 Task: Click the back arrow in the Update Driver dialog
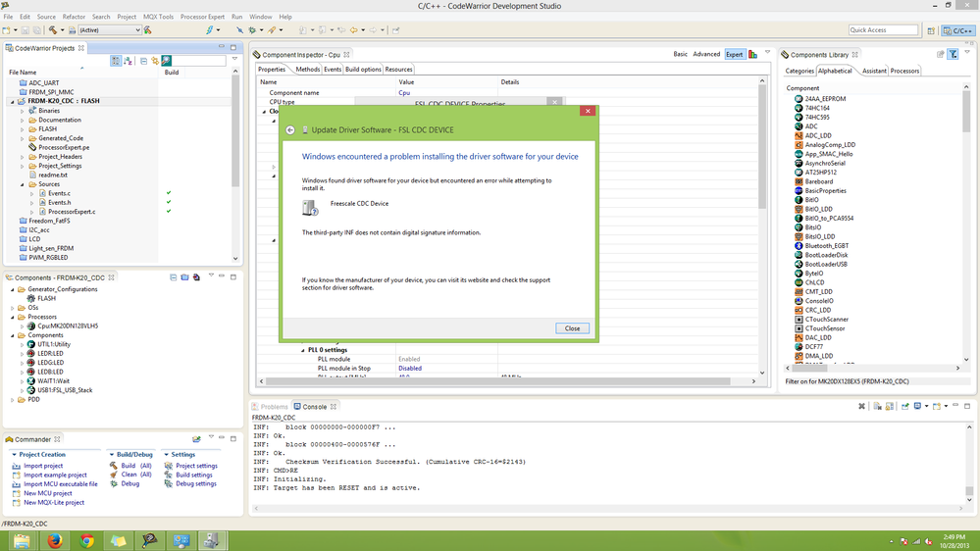click(290, 130)
